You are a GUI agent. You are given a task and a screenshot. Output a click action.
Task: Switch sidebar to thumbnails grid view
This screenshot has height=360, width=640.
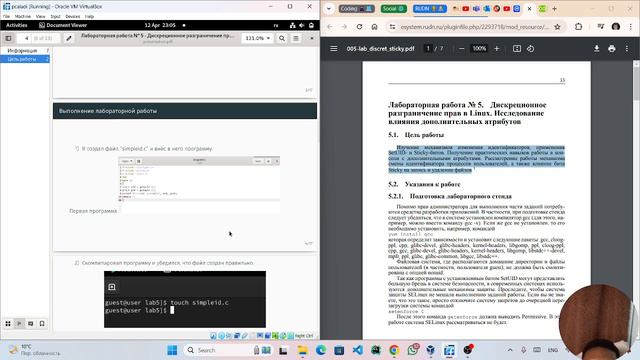click(x=8, y=324)
